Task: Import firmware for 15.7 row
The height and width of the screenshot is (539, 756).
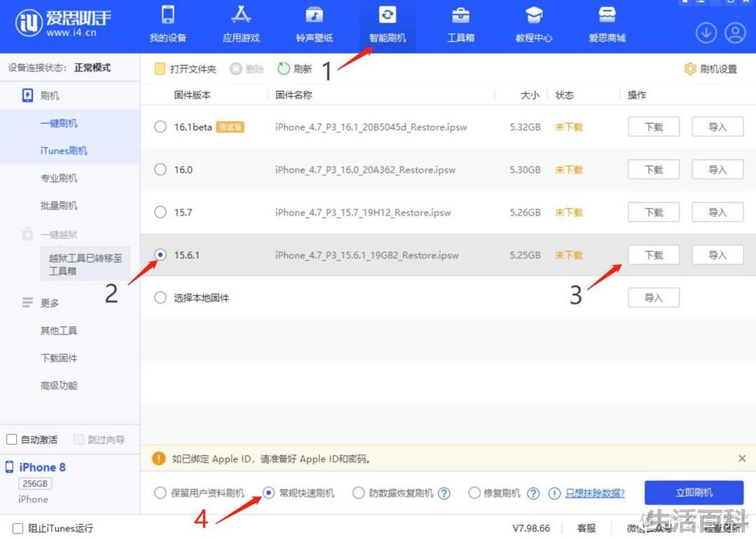Action: [x=717, y=212]
